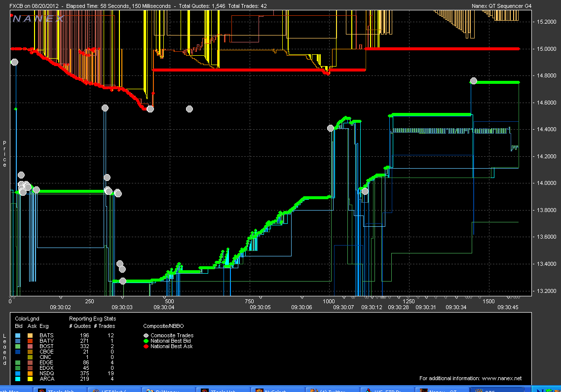Click the BATY bid color swatch
This screenshot has height=392, width=561.
18,341
